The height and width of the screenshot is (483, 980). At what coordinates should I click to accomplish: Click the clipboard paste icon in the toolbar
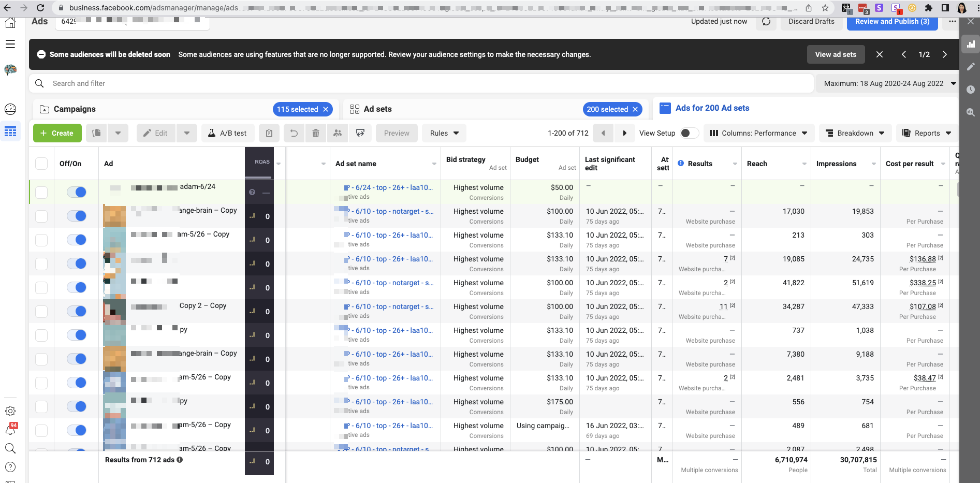[269, 133]
